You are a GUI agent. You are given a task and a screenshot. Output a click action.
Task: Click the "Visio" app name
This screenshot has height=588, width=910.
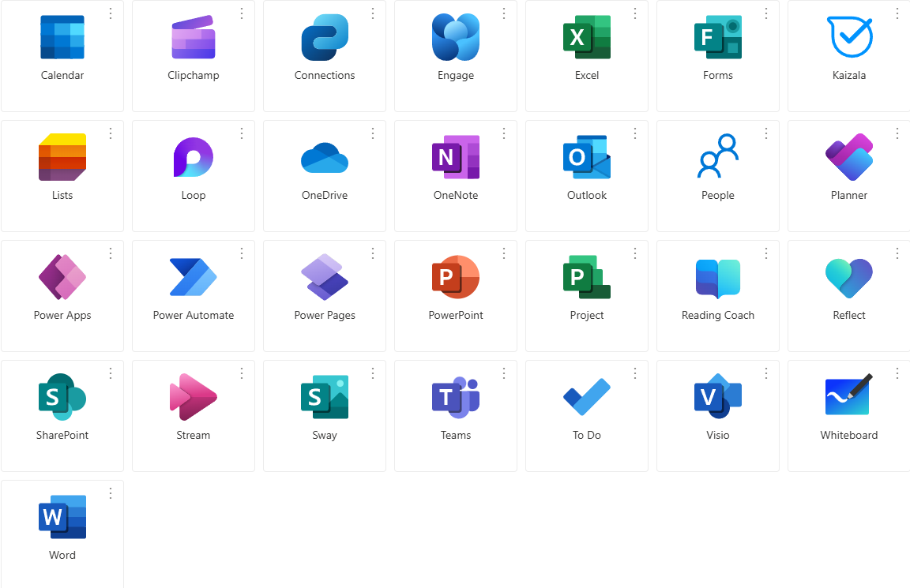click(x=718, y=435)
